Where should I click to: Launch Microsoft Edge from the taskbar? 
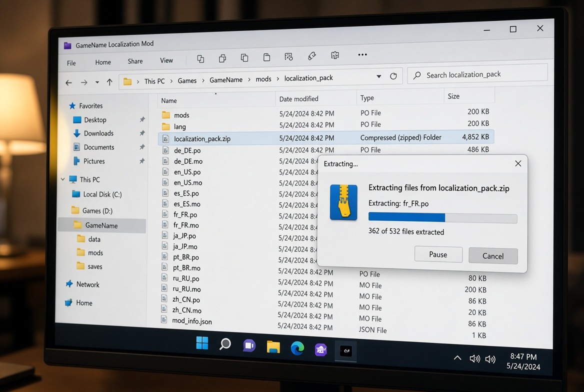[297, 348]
